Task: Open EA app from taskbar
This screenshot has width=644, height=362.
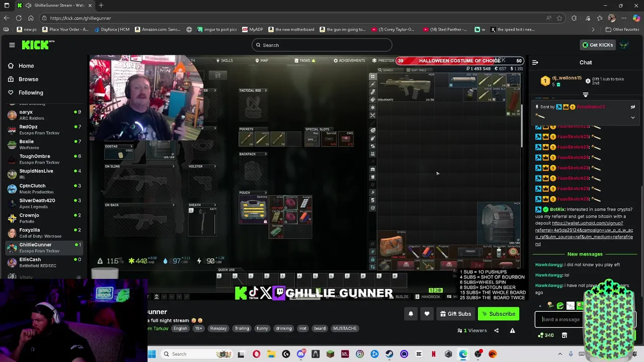Action: click(493, 354)
